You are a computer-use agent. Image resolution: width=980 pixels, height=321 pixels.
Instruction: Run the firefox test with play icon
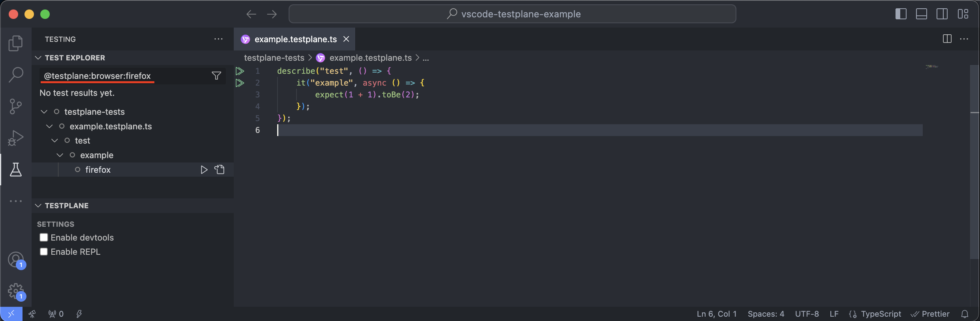coord(204,170)
